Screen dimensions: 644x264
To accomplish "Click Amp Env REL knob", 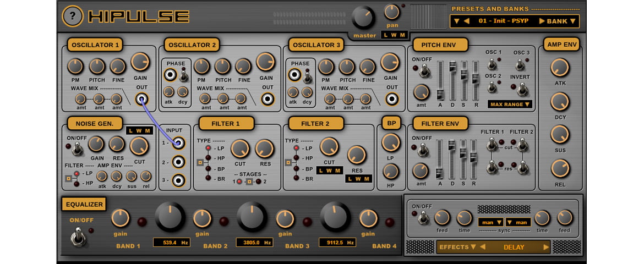I will 560,169.
